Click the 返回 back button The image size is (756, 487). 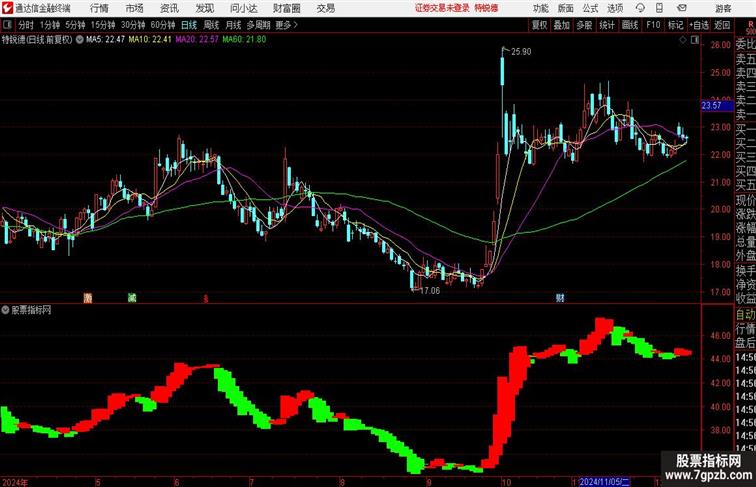722,25
